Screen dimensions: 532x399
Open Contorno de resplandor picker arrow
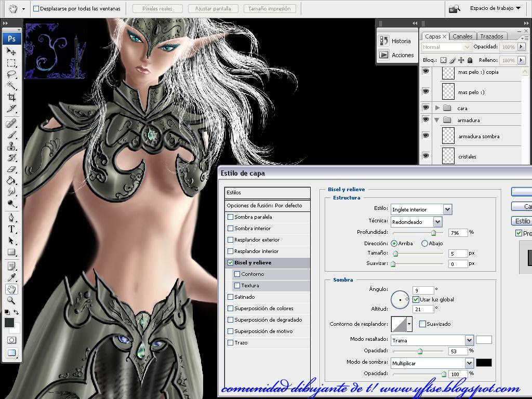coord(409,324)
